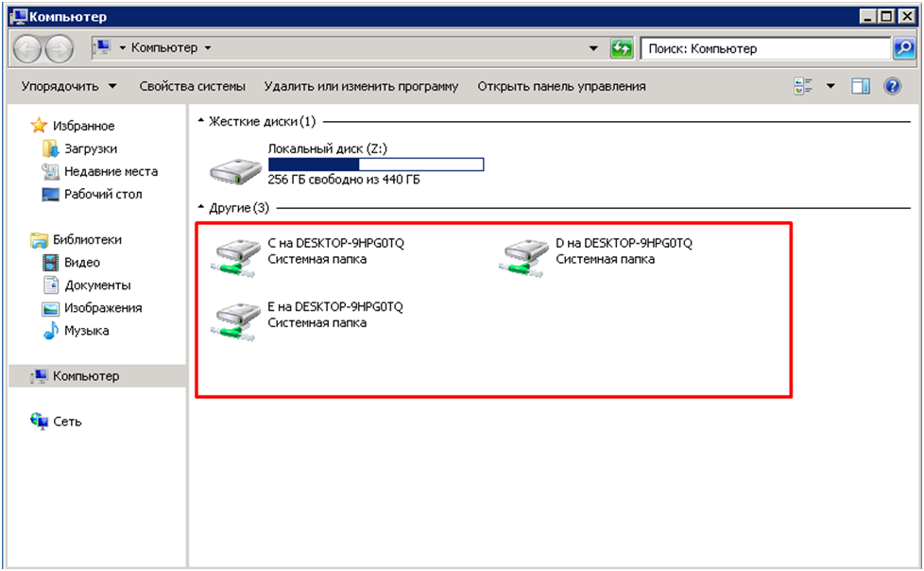Open Загрузки in Favorites
This screenshot has height=571, width=924.
coord(91,148)
